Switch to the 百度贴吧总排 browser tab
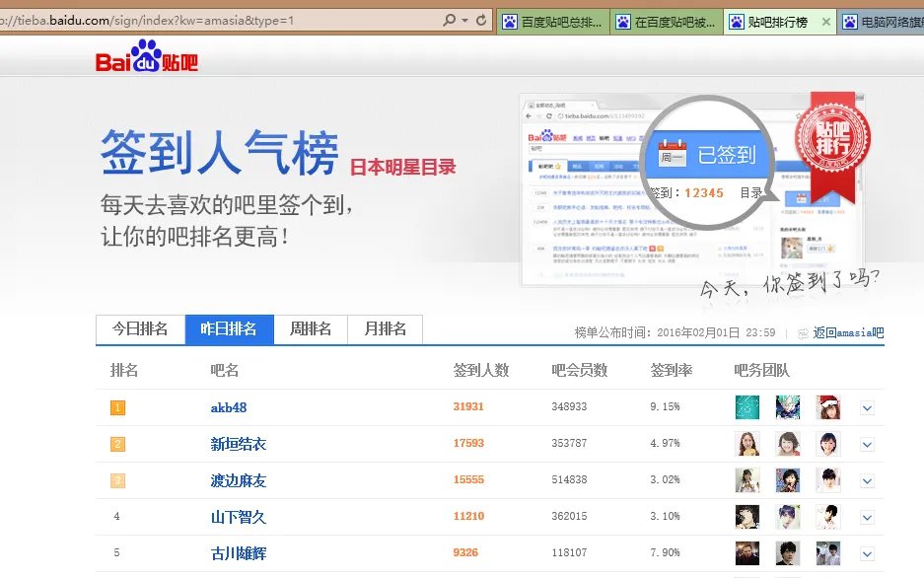The height and width of the screenshot is (578, 924). (553, 23)
